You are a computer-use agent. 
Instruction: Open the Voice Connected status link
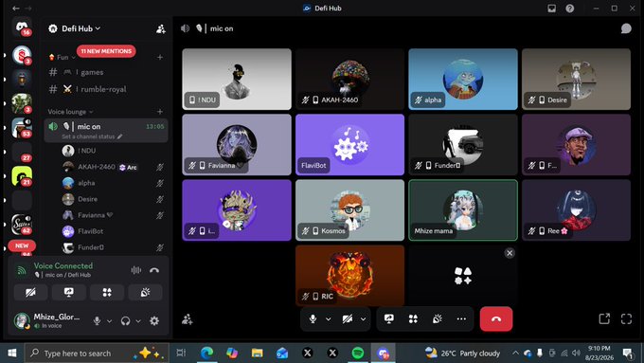tap(63, 265)
